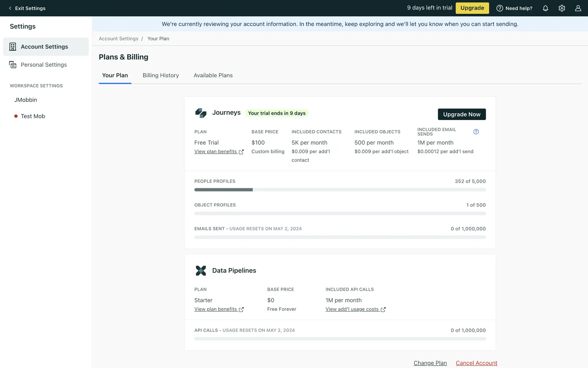The image size is (588, 368).
Task: Select the Your Plan tab
Action: pos(115,75)
